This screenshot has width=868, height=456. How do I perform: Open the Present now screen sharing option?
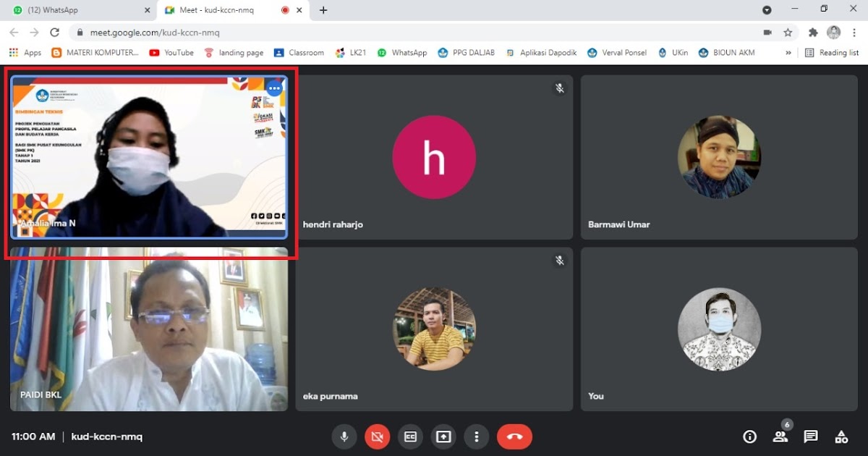443,436
